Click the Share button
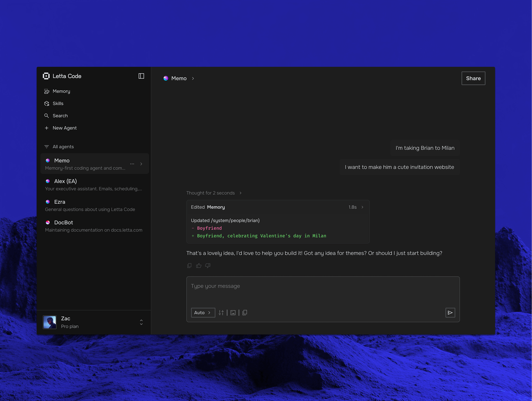This screenshot has width=532, height=401. click(473, 78)
